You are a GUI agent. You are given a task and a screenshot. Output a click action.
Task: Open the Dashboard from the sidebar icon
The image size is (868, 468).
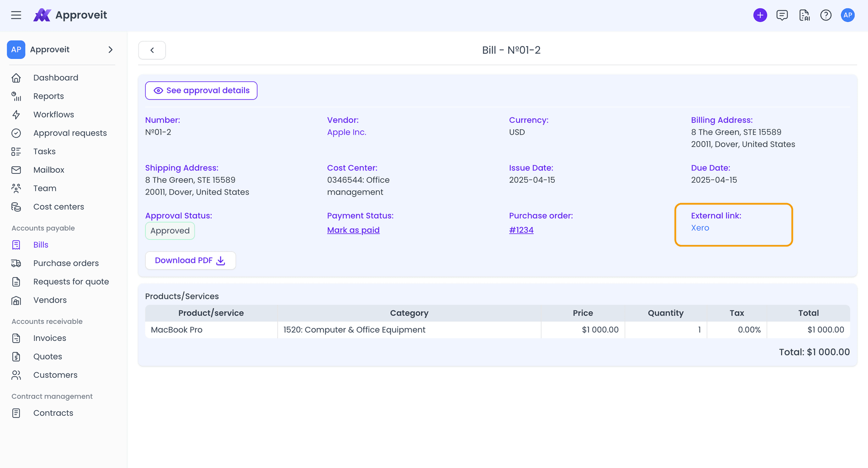pos(16,78)
